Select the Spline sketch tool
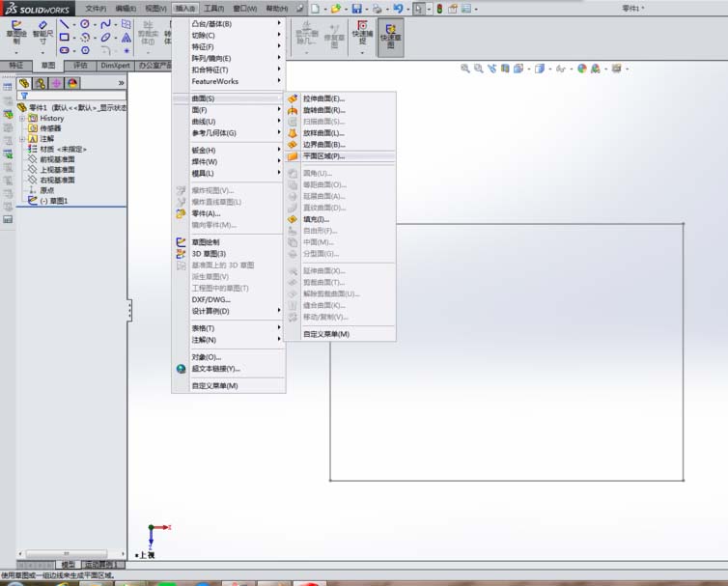This screenshot has height=586, width=728. [105, 24]
